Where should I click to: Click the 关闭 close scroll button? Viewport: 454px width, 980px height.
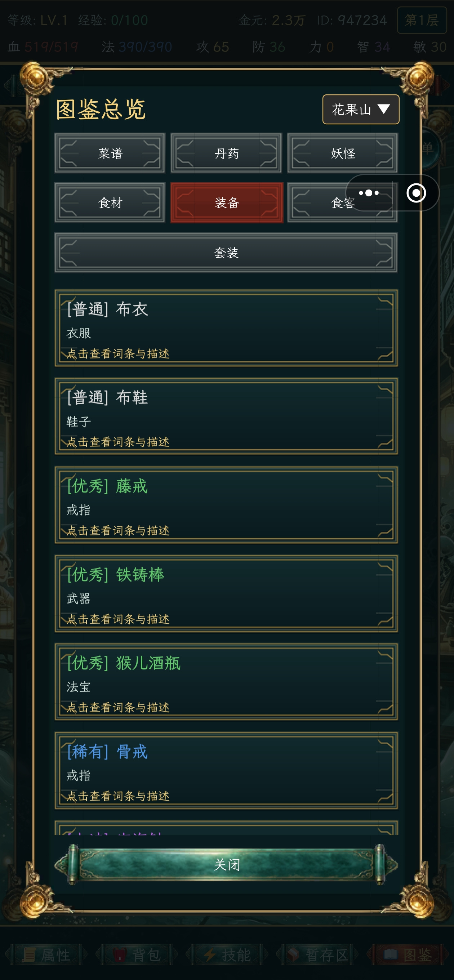(226, 864)
